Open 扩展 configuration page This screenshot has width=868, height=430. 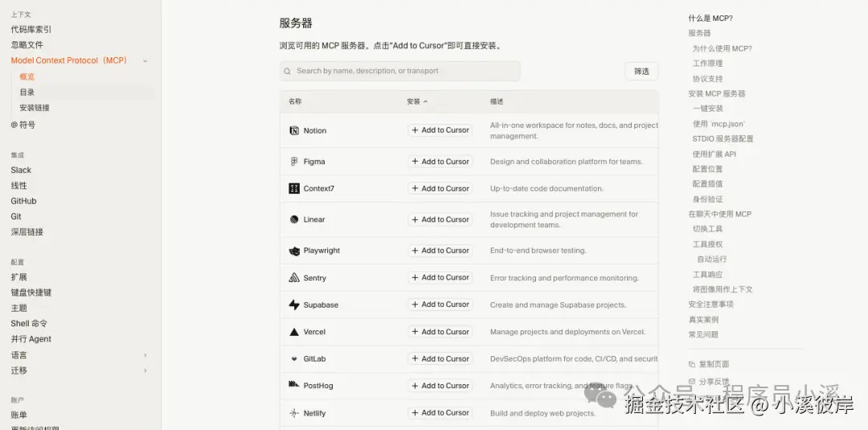point(18,277)
